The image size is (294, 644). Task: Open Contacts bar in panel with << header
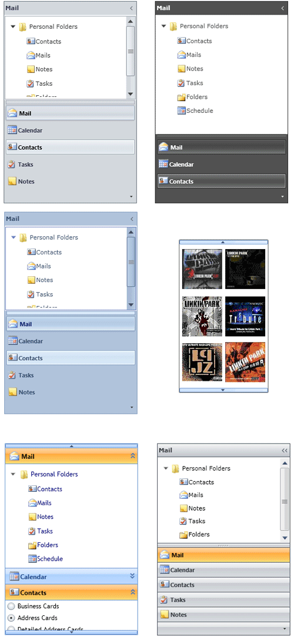click(223, 585)
